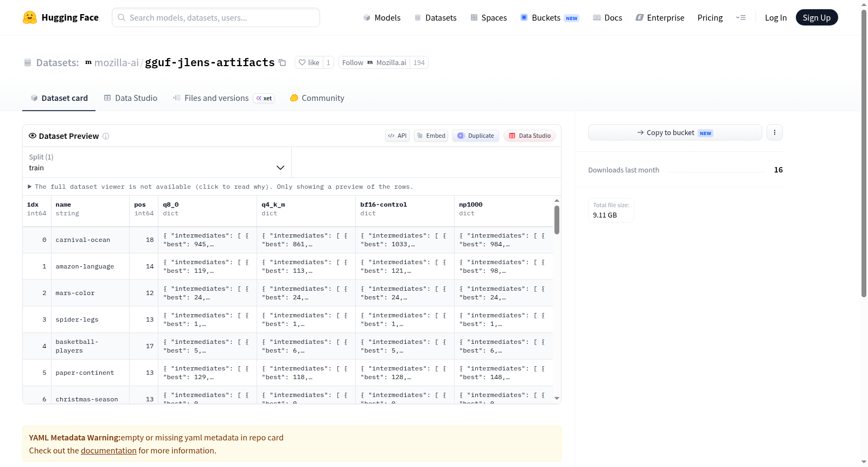Click the Embed button
Image resolution: width=868 pixels, height=467 pixels.
431,136
